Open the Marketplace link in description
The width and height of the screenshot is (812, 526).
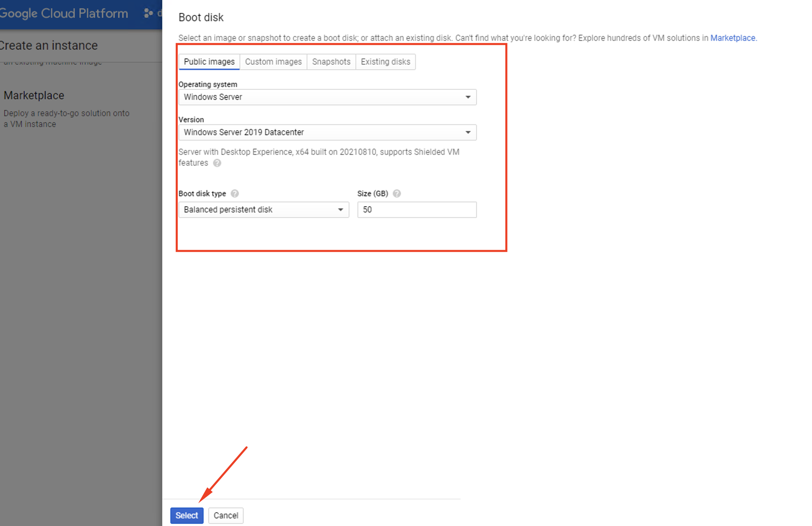[x=733, y=38]
